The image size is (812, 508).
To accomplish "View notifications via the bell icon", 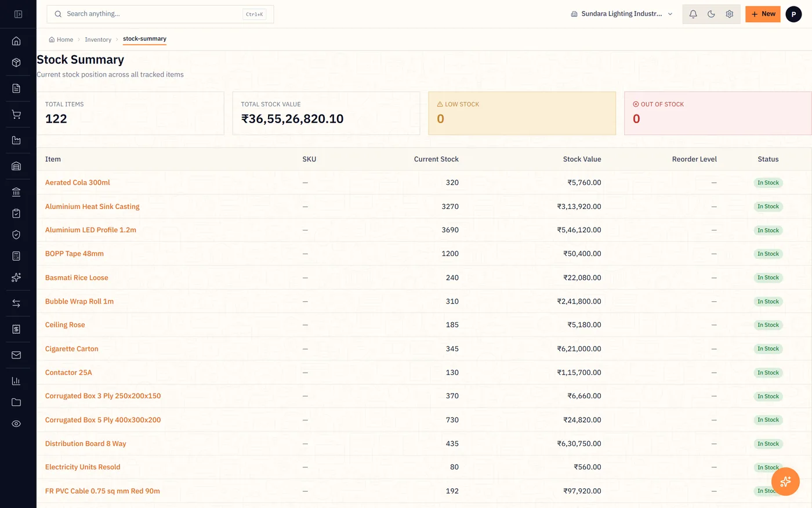I will (693, 14).
